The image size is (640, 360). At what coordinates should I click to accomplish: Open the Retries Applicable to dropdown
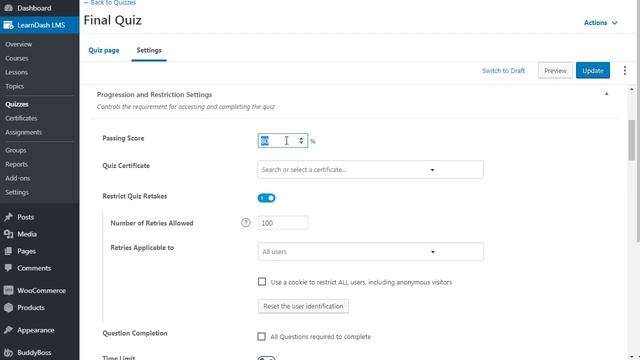point(371,251)
